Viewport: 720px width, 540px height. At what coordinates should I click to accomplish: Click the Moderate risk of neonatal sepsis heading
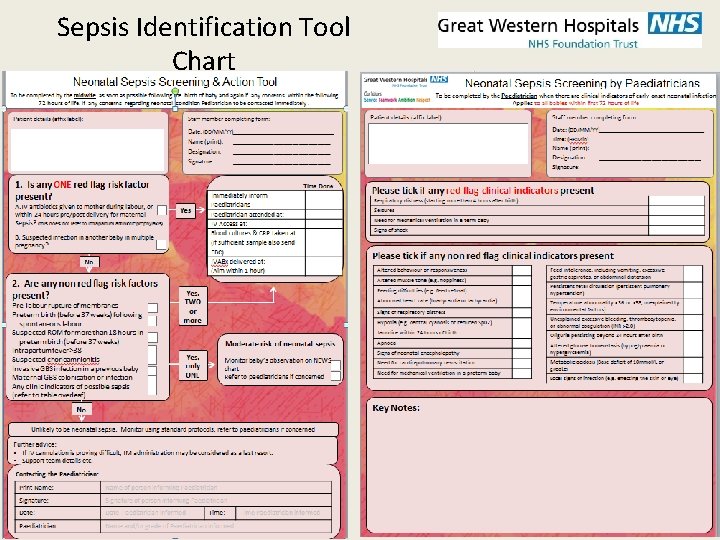(x=280, y=343)
